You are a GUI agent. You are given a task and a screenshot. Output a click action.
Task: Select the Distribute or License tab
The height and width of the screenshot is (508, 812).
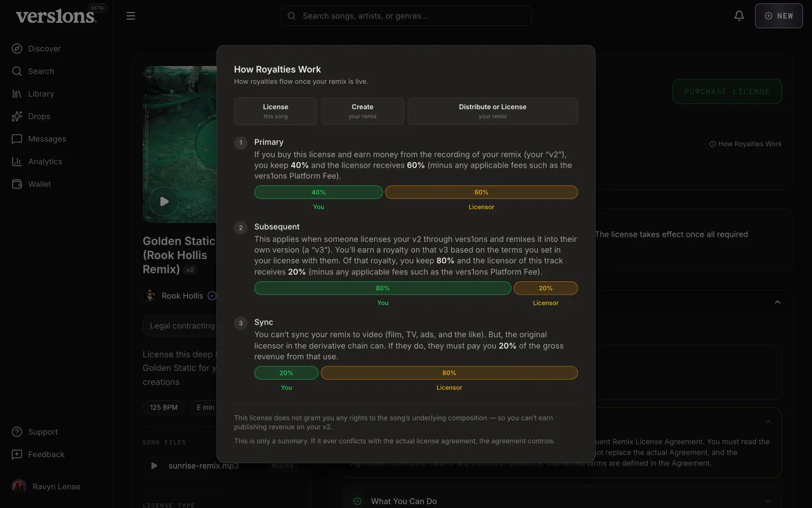click(x=492, y=111)
